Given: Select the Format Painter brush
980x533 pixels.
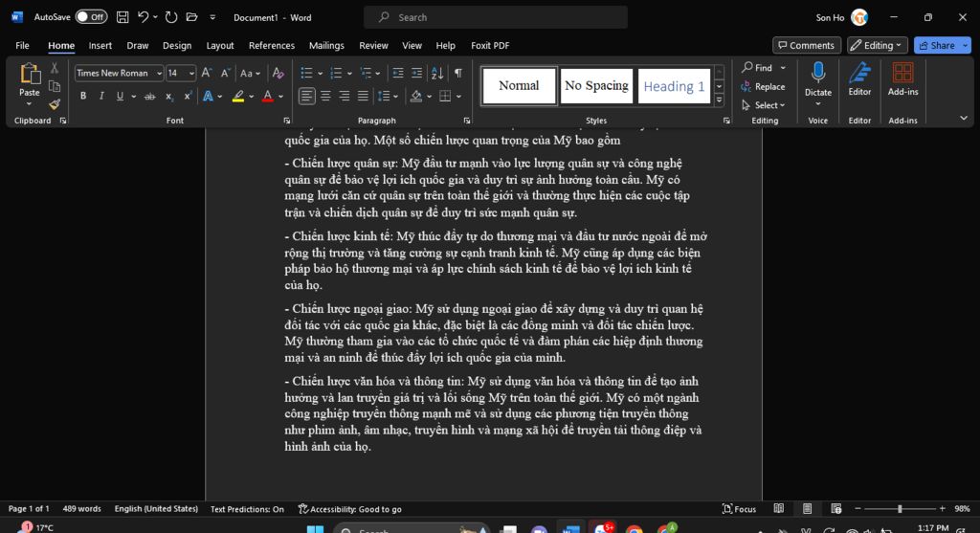Looking at the screenshot, I should tap(55, 104).
